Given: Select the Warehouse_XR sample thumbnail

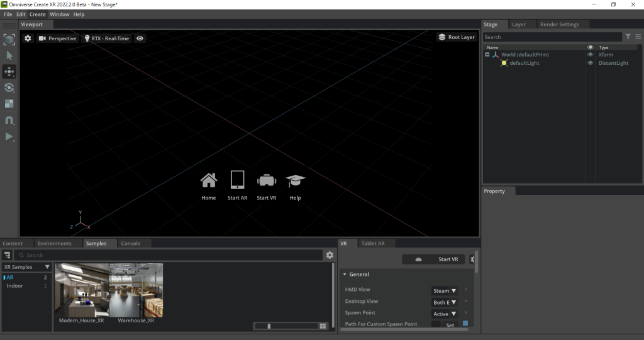Looking at the screenshot, I should pos(136,290).
